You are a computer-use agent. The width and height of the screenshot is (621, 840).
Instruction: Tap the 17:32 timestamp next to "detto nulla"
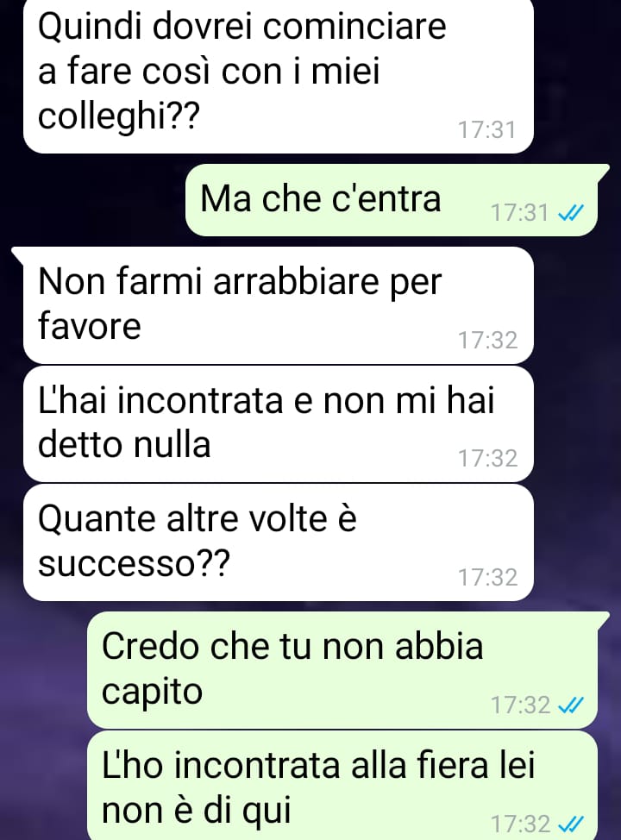pos(487,459)
